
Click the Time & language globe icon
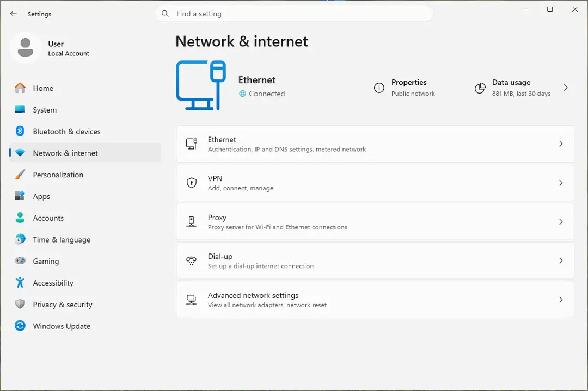(20, 239)
